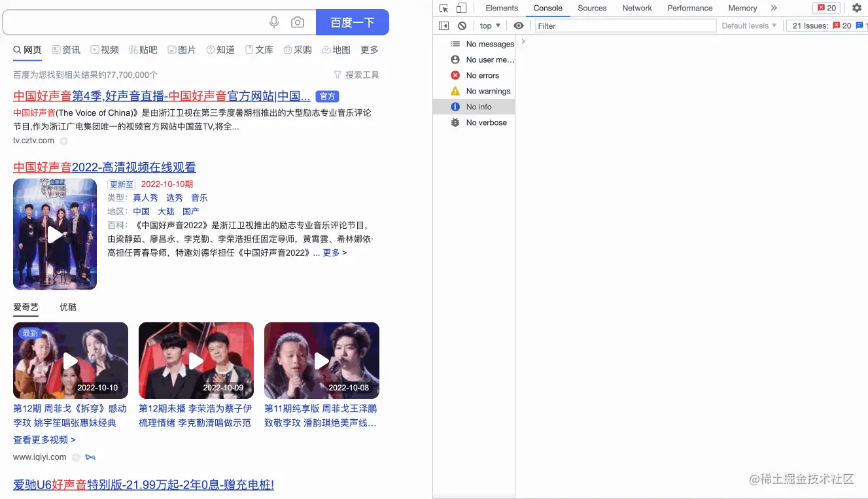Open the 地图 search tab
This screenshot has height=499, width=868.
pos(336,50)
